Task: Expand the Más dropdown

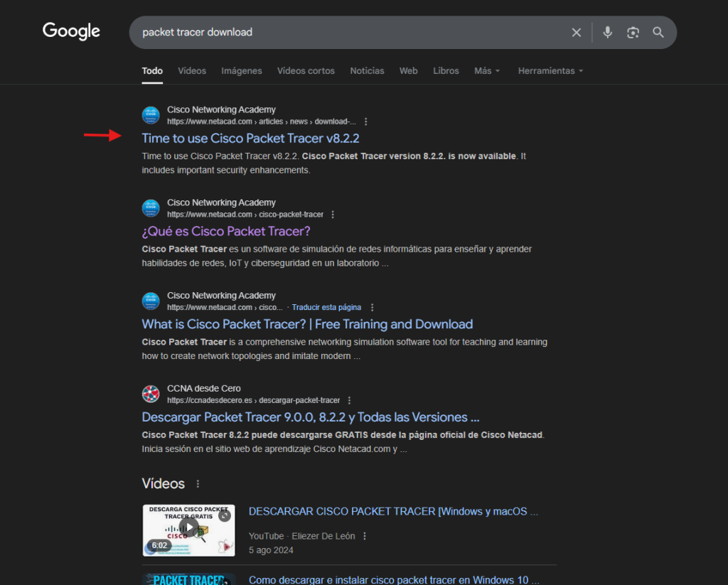Action: 487,71
